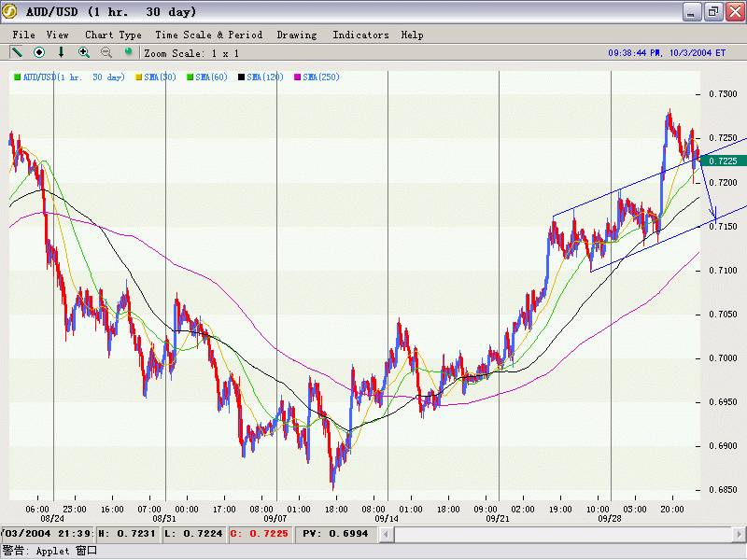Viewport: 747px width, 560px height.
Task: Open the File menu
Action: 24,35
